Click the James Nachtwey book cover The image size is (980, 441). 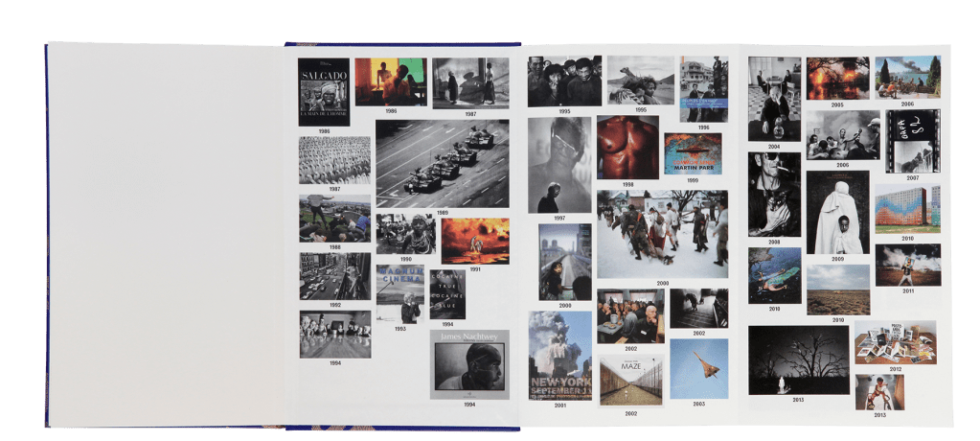point(469,364)
